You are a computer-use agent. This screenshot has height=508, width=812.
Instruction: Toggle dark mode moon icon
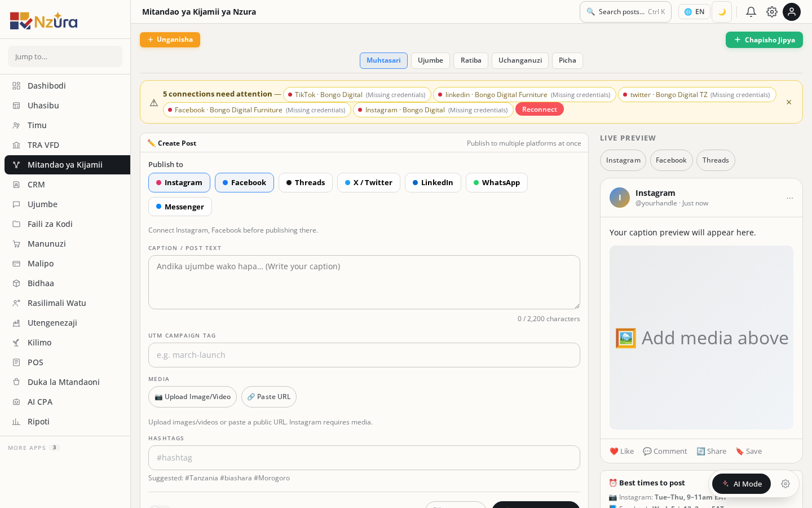click(722, 12)
